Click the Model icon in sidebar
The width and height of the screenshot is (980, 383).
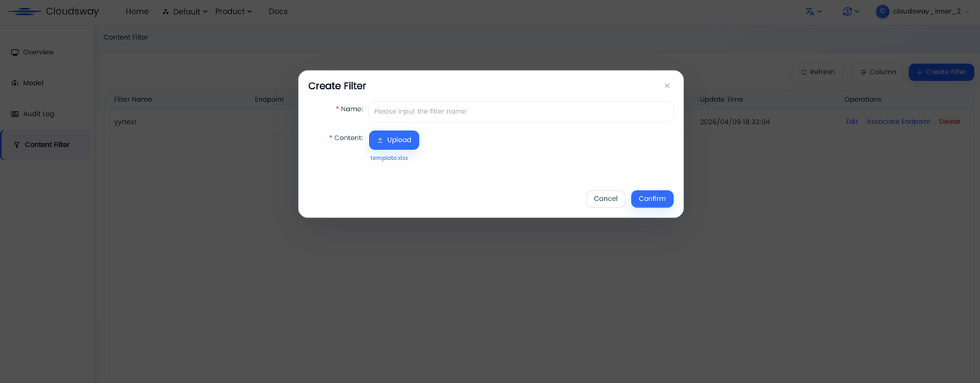point(15,83)
